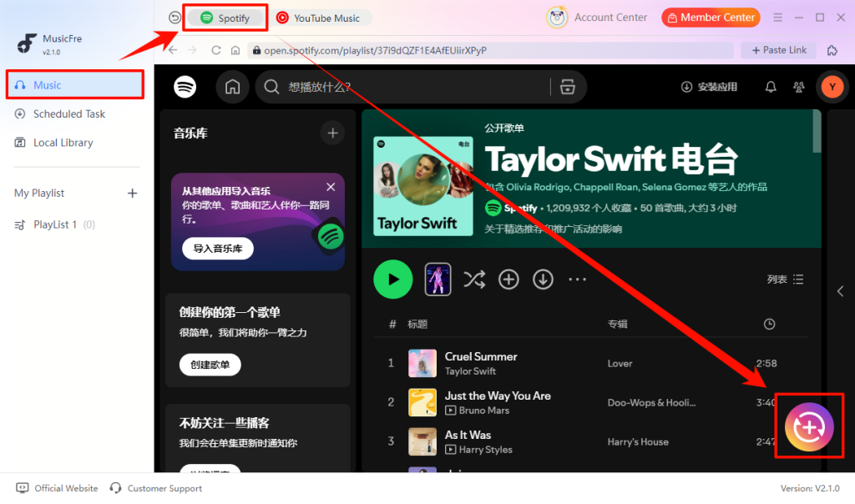Save the playlist to your library

(x=508, y=280)
